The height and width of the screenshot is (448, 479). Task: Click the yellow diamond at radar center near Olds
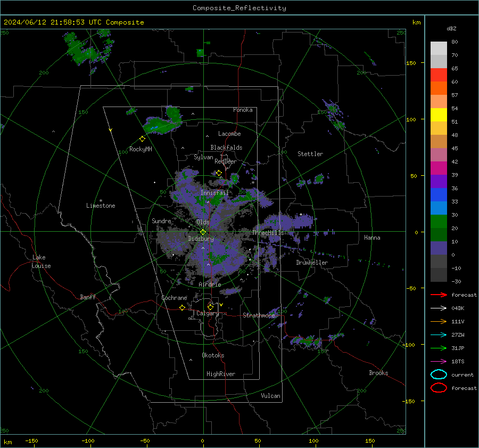click(x=203, y=232)
